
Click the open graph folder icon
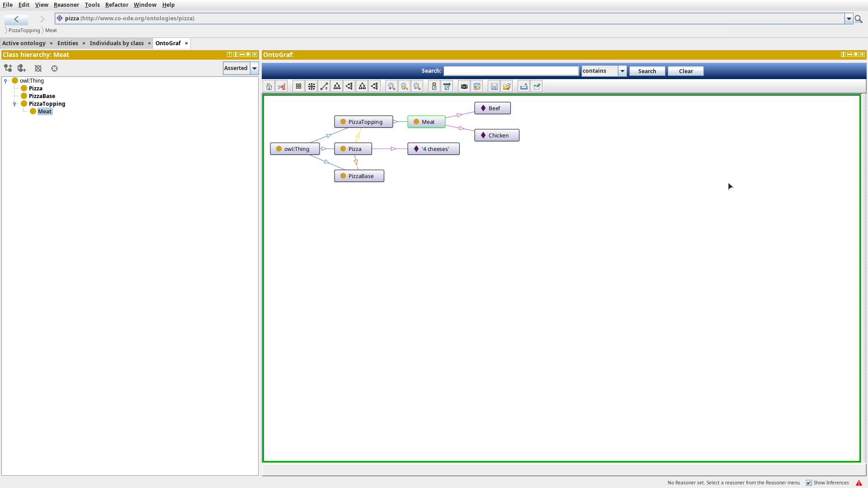pos(507,86)
